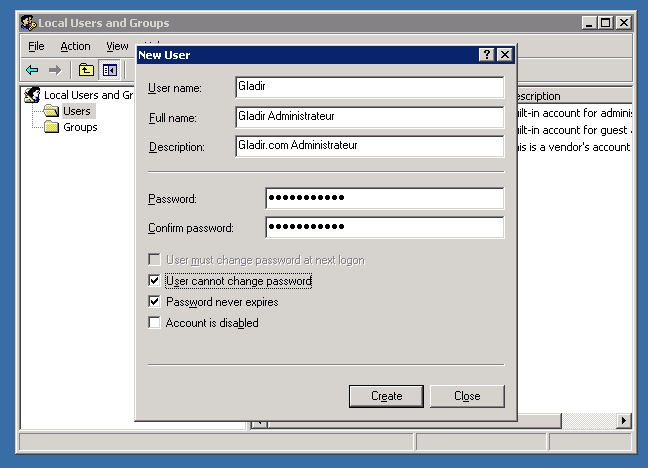Select Local Users and Groups root node
This screenshot has width=648, height=468.
(x=88, y=95)
